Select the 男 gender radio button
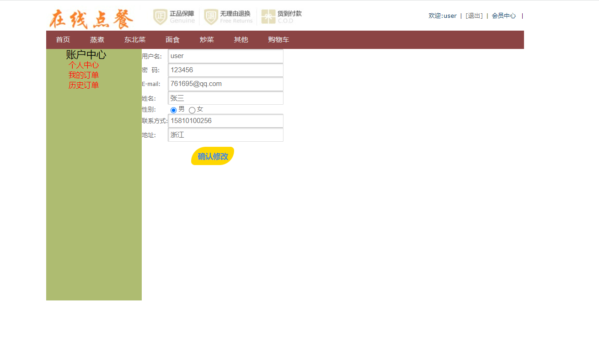Viewport: 599px width, 364px height. [173, 110]
